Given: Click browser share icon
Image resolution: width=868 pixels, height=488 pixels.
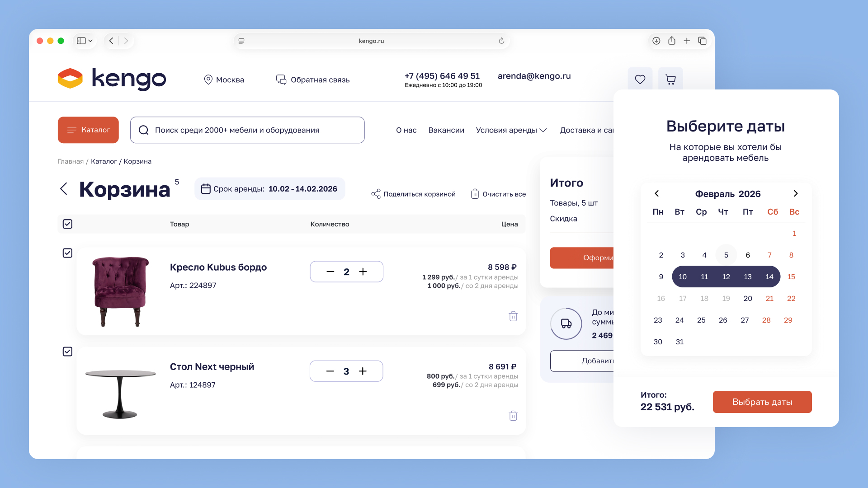Looking at the screenshot, I should pos(672,41).
